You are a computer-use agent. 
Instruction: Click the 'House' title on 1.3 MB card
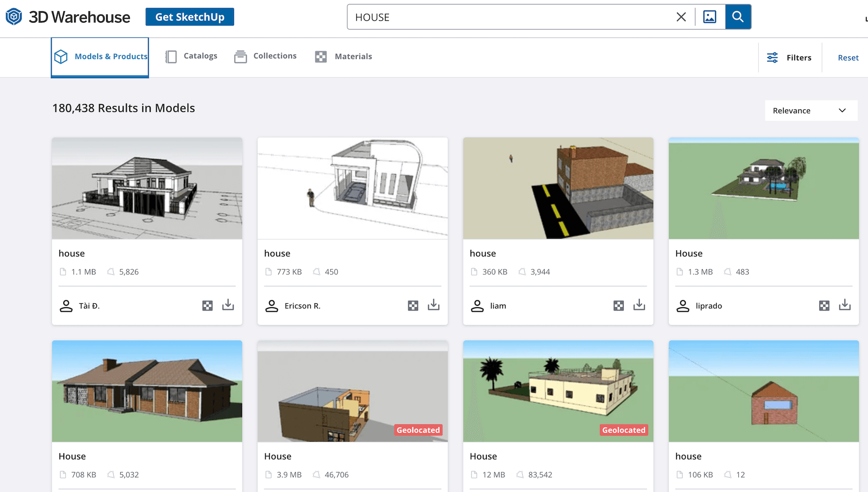689,253
